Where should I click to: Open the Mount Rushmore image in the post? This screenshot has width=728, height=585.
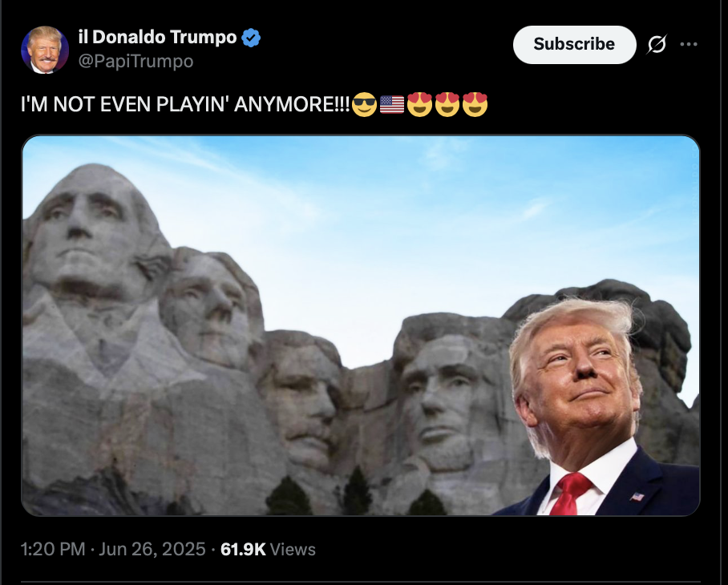(361, 325)
